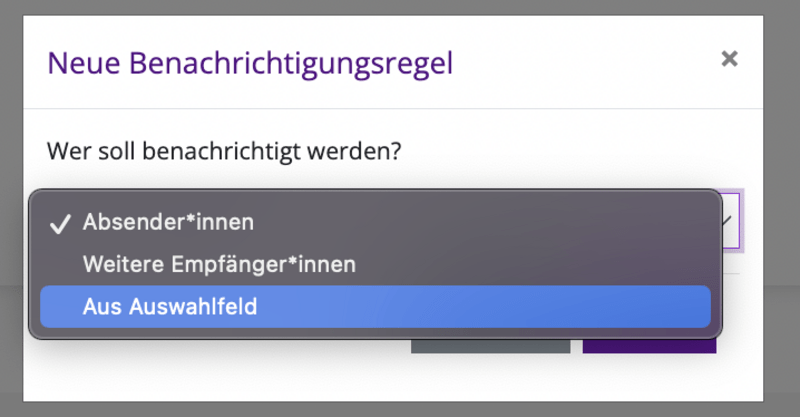800x417 pixels.
Task: Choose Weitere Empfänger*innen from the list
Action: click(x=219, y=265)
